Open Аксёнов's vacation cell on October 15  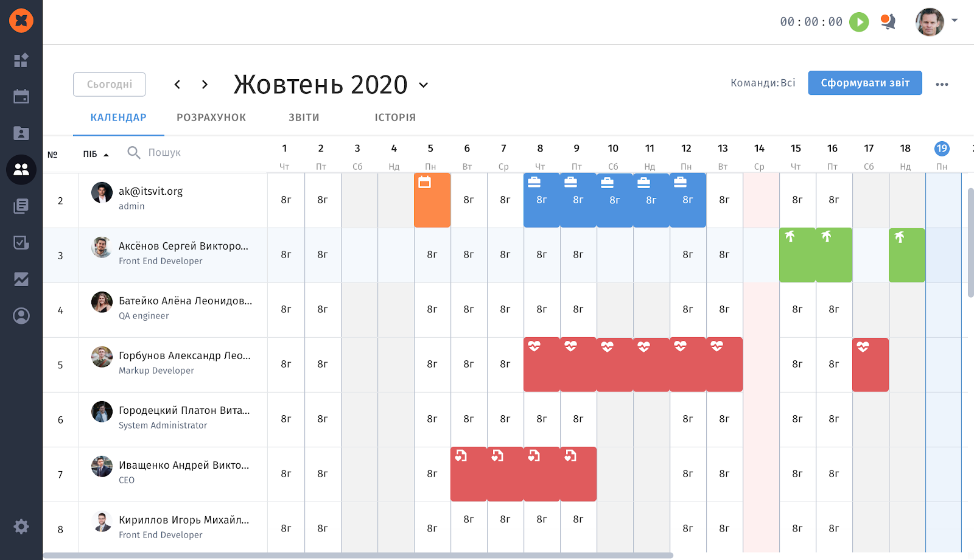[x=797, y=255]
